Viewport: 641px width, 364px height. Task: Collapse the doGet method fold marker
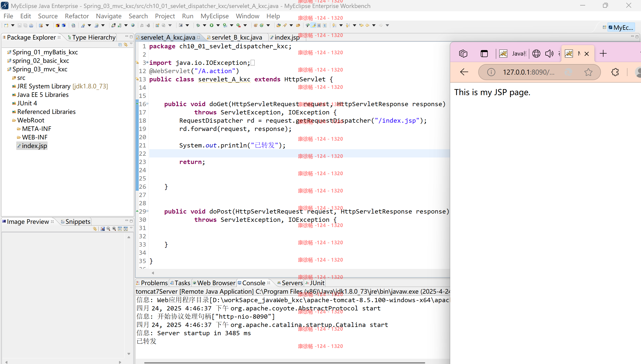pyautogui.click(x=147, y=103)
